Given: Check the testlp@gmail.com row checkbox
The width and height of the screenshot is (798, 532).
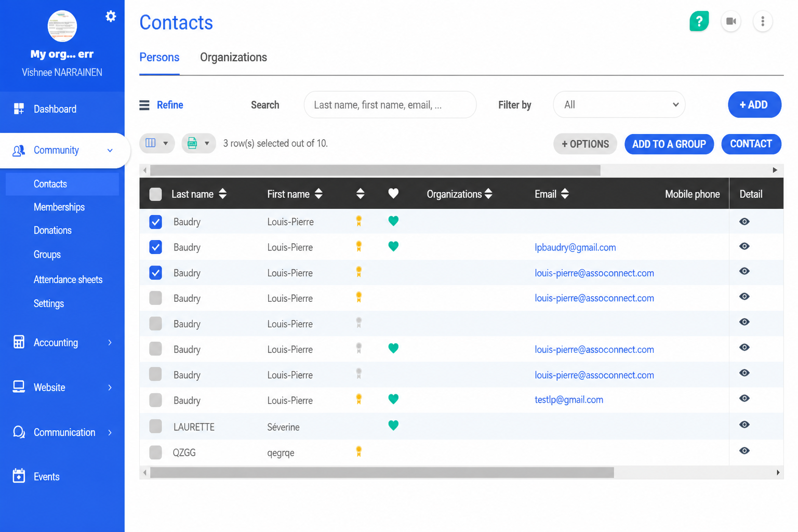Looking at the screenshot, I should (x=155, y=400).
